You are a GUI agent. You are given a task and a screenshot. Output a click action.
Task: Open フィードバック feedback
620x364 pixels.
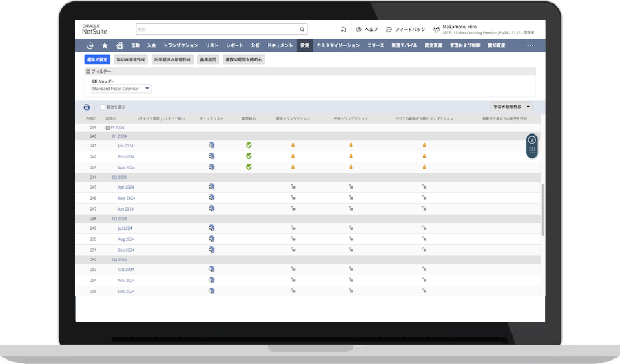point(405,29)
